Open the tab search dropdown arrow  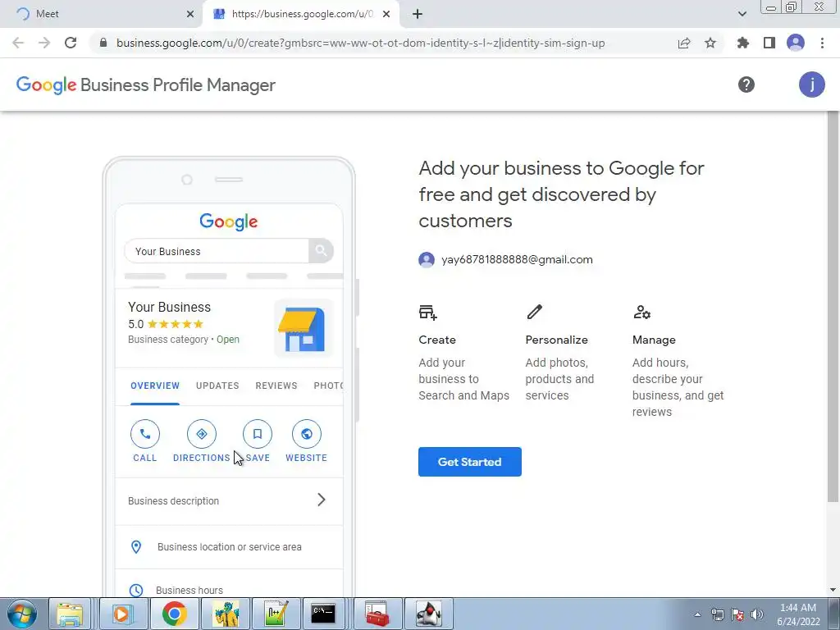pos(742,14)
